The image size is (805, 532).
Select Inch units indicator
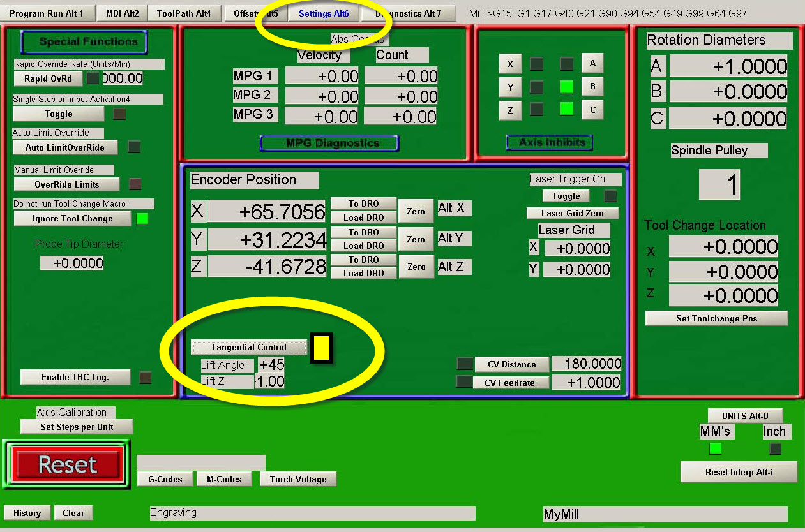click(x=775, y=448)
